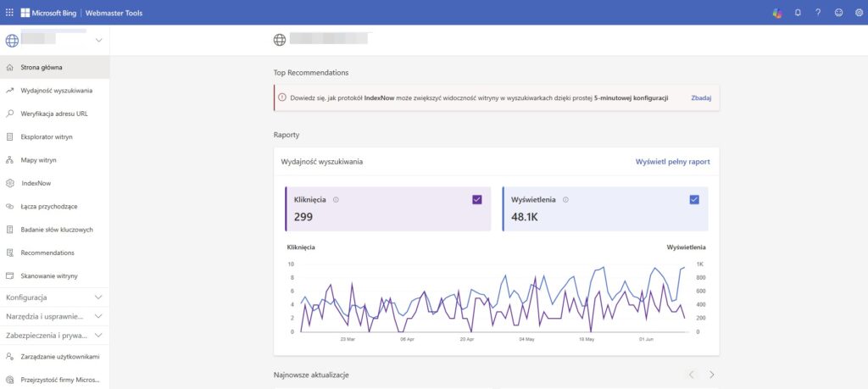Click Wyświetl pełny raport link
Viewport: 868px width, 389px height.
[672, 162]
